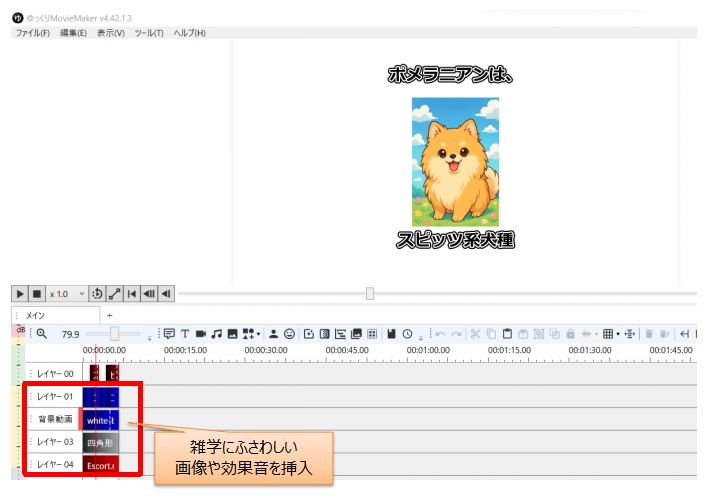
Task: Click the split item icon
Action: tap(586, 334)
